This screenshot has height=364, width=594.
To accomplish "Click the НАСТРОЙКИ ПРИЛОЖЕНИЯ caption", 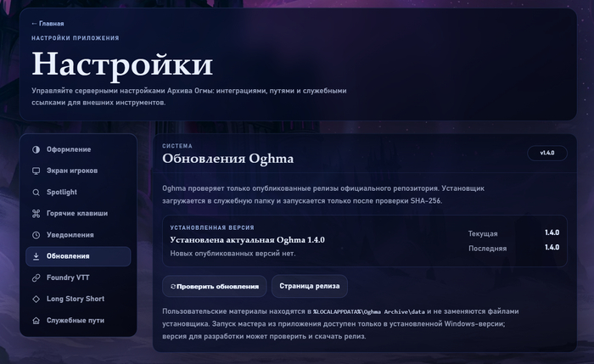I will point(76,38).
